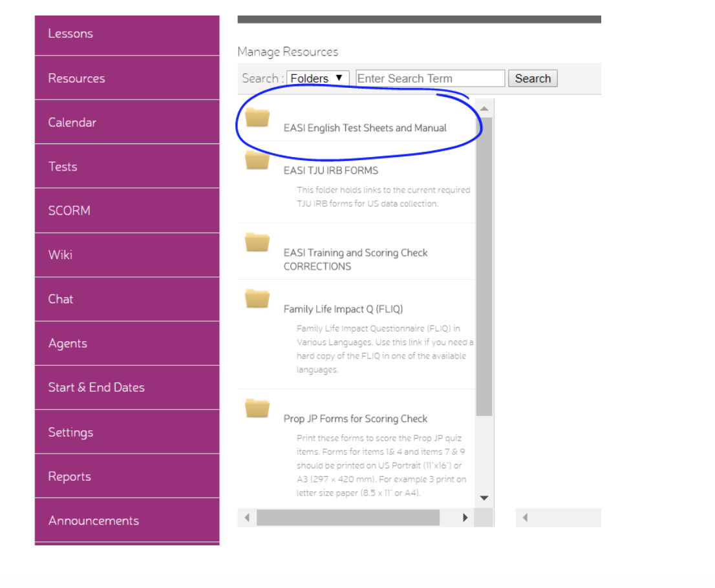The height and width of the screenshot is (588, 715).
Task: Open the Lessons section in the sidebar
Action: pos(70,33)
